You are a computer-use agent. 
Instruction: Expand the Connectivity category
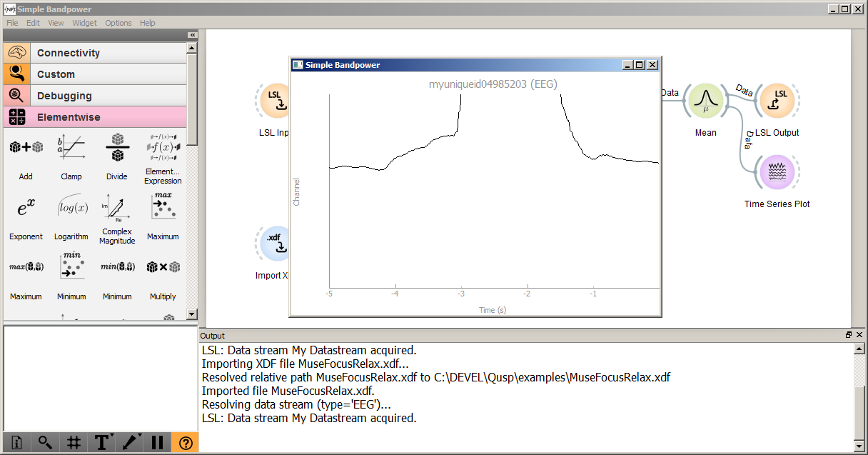coord(95,53)
